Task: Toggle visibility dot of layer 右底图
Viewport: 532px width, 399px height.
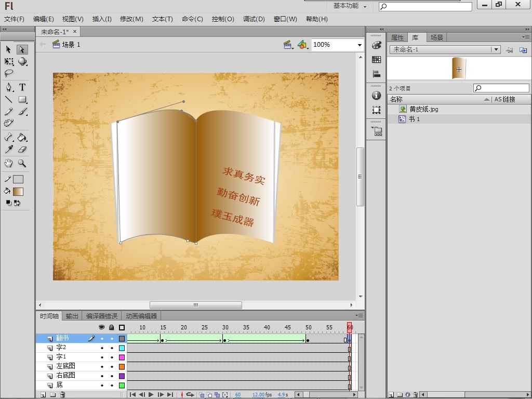Action: (x=102, y=376)
